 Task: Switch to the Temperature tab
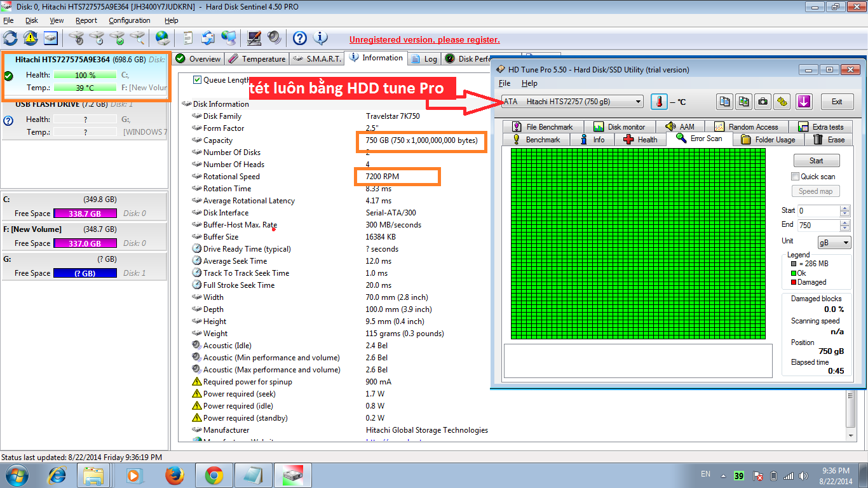point(257,59)
